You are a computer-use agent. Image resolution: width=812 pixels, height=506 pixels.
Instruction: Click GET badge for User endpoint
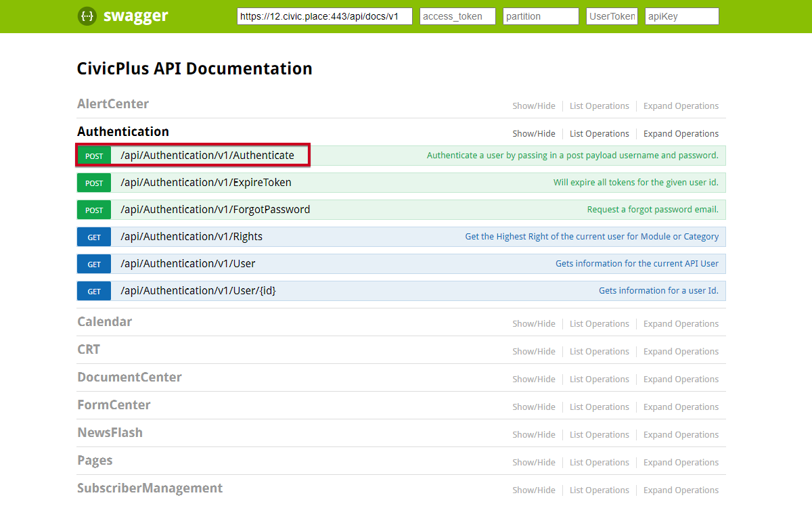coord(94,264)
